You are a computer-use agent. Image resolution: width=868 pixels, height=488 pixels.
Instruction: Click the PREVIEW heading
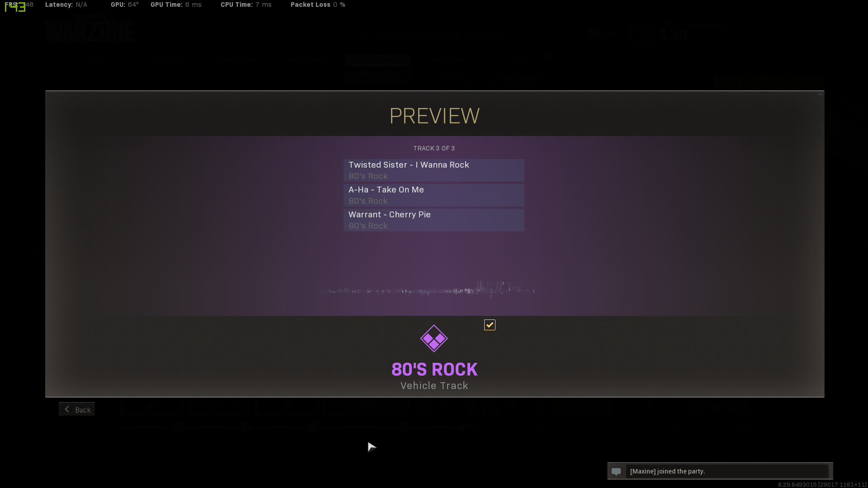point(434,116)
